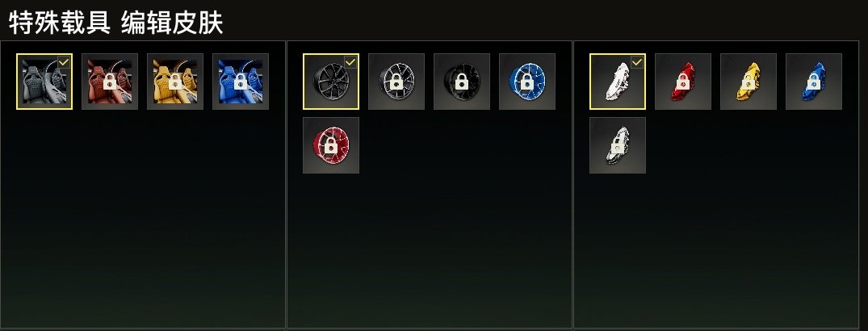Toggle the checkmark on the white caliper
Screen dimensions: 868x331
638,62
